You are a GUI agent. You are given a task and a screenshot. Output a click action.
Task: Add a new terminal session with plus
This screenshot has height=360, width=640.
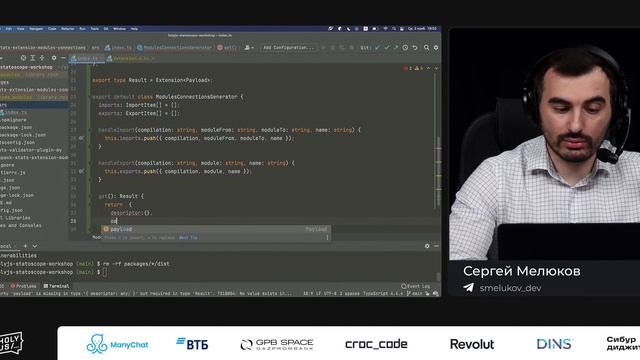[x=25, y=246]
